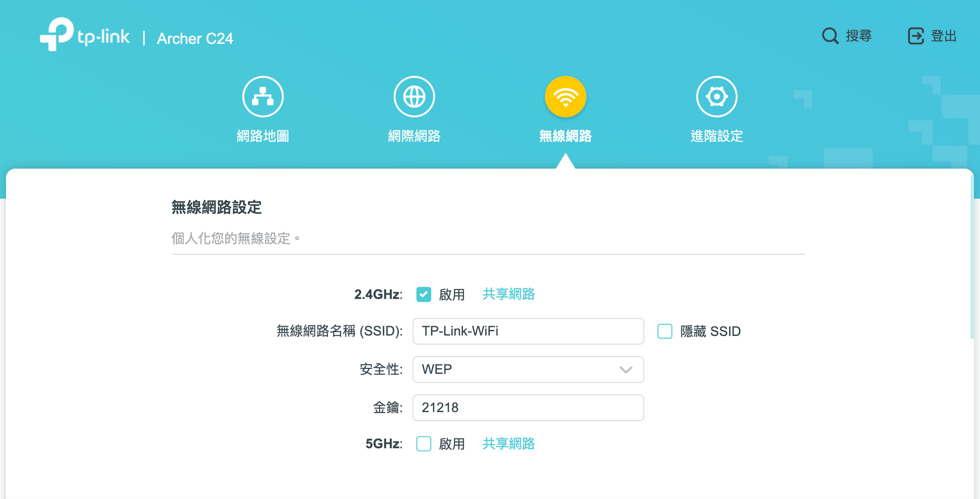Open the 安全性 WEP dropdown
This screenshot has height=499, width=980.
click(528, 370)
